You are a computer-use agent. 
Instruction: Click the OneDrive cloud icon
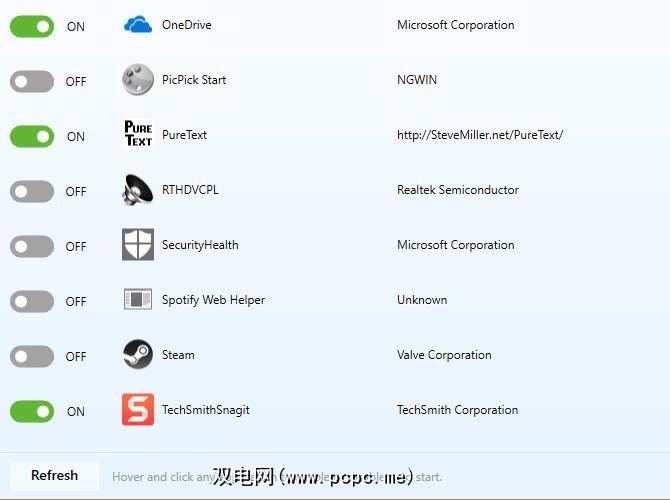point(138,25)
